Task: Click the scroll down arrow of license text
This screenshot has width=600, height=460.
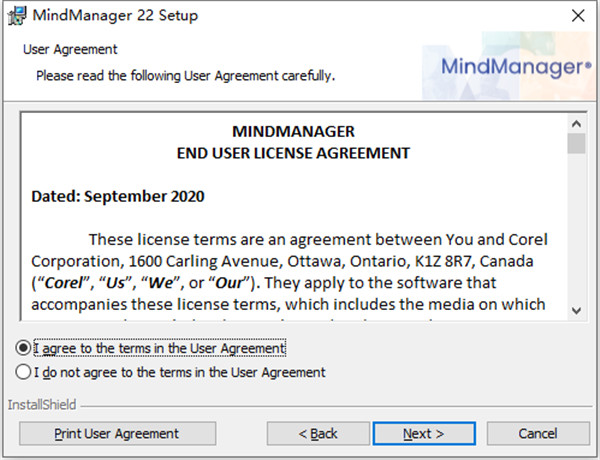Action: click(576, 310)
